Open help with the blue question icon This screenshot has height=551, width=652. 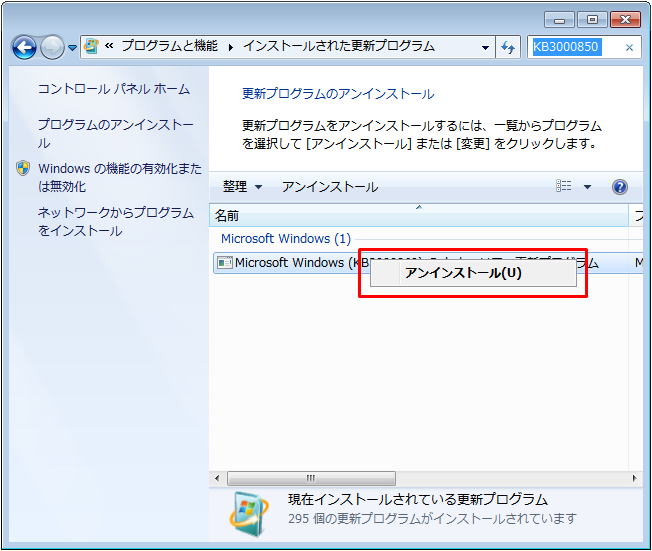point(620,187)
